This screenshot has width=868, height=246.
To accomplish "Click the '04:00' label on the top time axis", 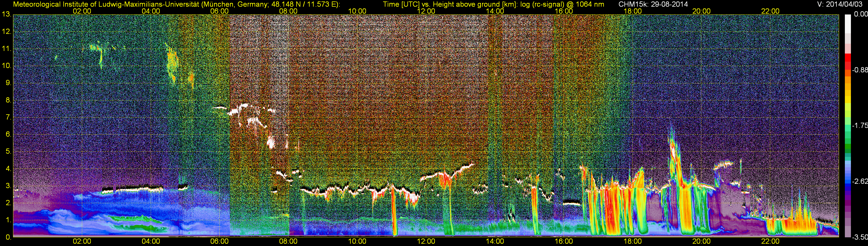I will (x=151, y=11).
